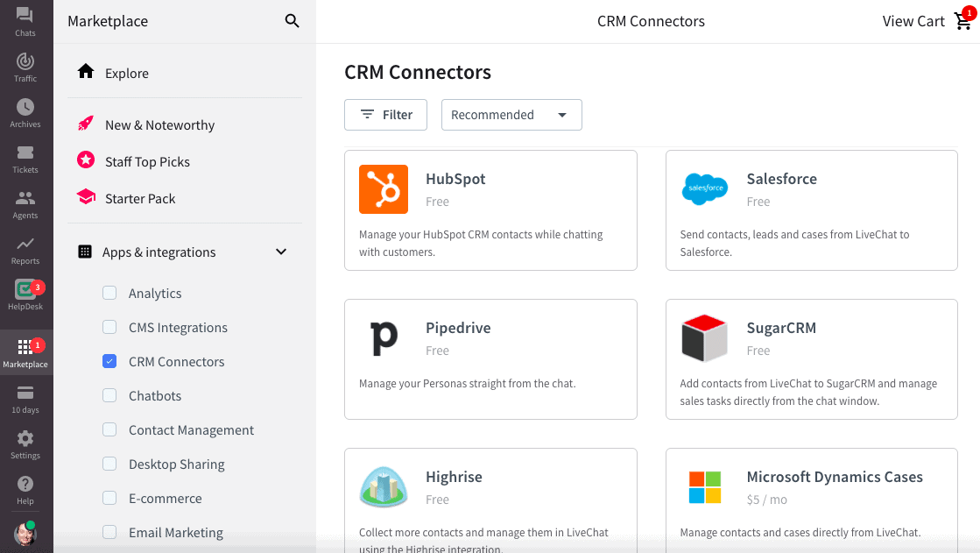Click the Highrise logo
The image size is (980, 553).
[x=383, y=486]
